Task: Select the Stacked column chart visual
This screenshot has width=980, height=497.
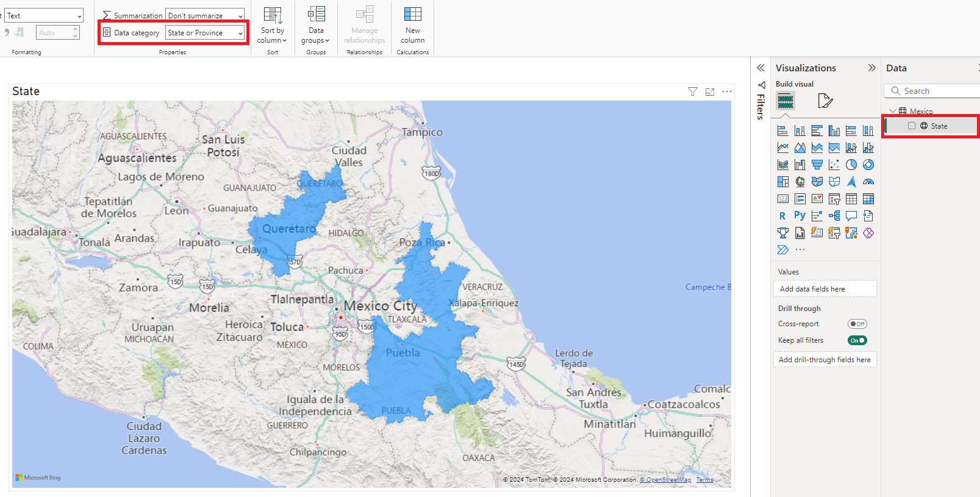Action: tap(799, 131)
